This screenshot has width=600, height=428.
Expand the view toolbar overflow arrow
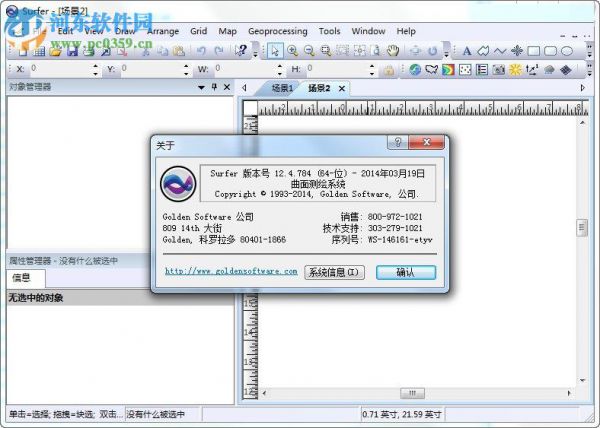(446, 51)
